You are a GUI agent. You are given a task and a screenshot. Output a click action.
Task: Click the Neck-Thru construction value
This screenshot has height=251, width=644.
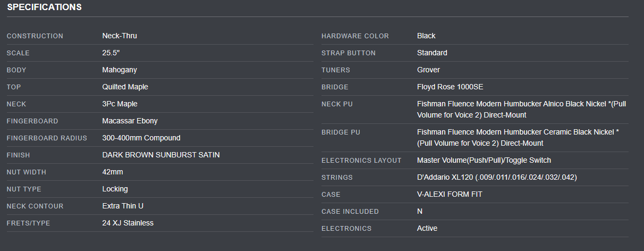point(120,36)
